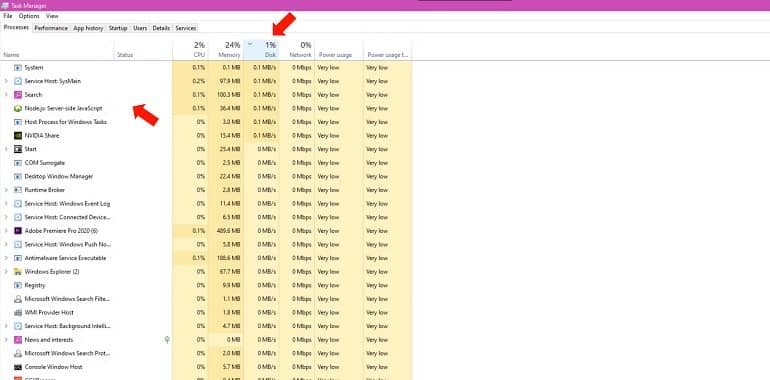Click the Desktop Window Manager icon
Image resolution: width=770 pixels, height=380 pixels.
tap(18, 176)
